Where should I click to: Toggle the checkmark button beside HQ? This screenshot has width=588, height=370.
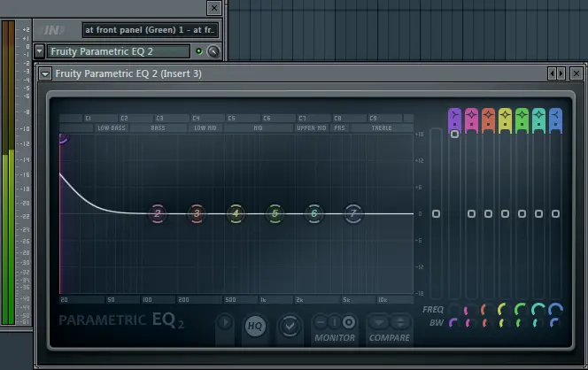click(x=290, y=326)
